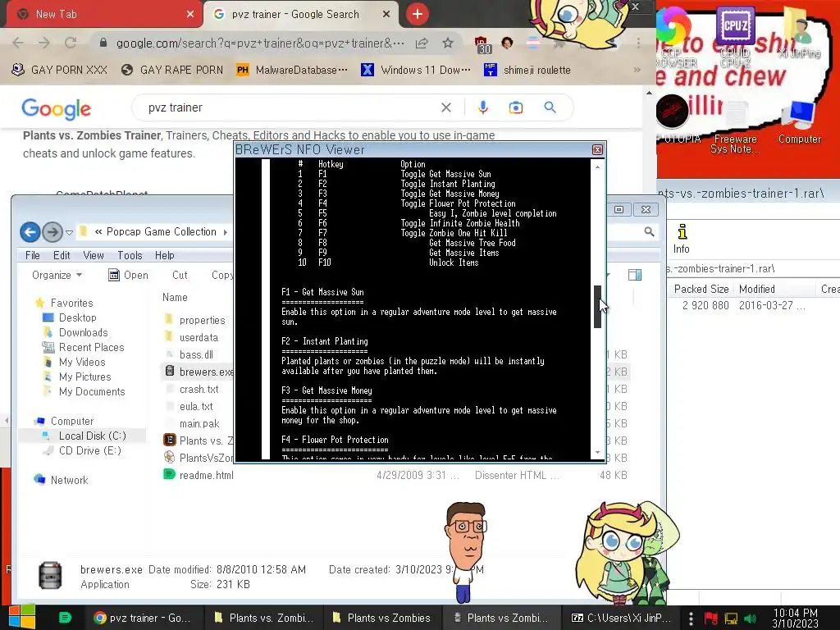Viewport: 840px width, 630px height.
Task: Open recent locations dropdown arrow
Action: (x=69, y=232)
